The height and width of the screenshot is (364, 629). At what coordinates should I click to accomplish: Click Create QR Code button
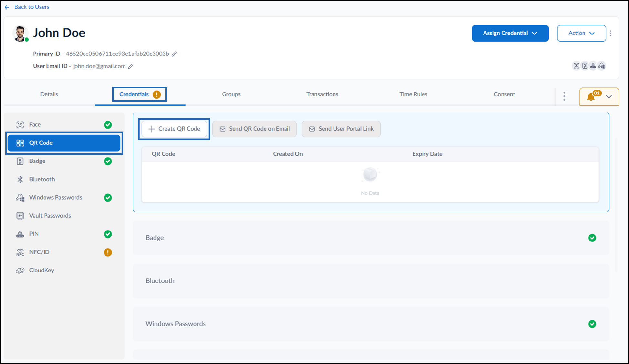[174, 129]
